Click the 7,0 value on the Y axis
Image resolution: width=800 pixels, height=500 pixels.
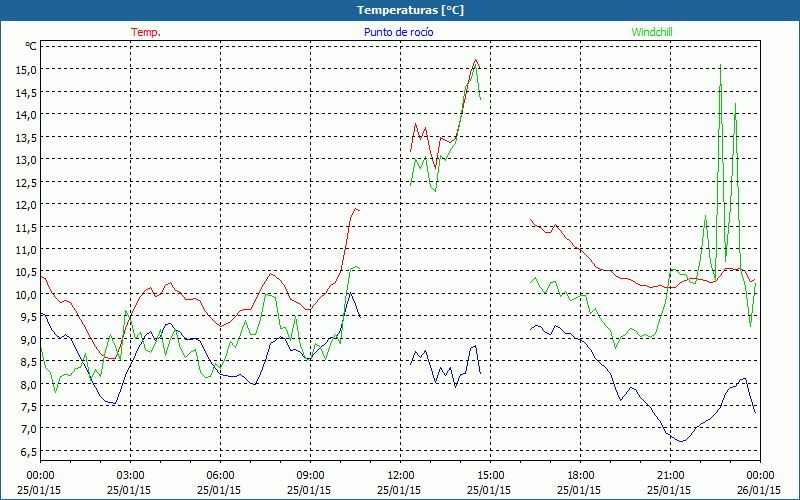[x=29, y=429]
